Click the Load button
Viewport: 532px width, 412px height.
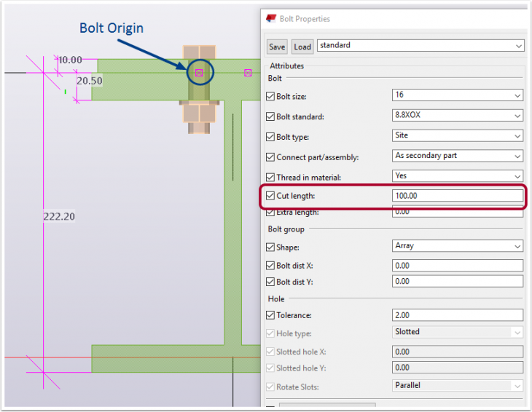pyautogui.click(x=302, y=47)
